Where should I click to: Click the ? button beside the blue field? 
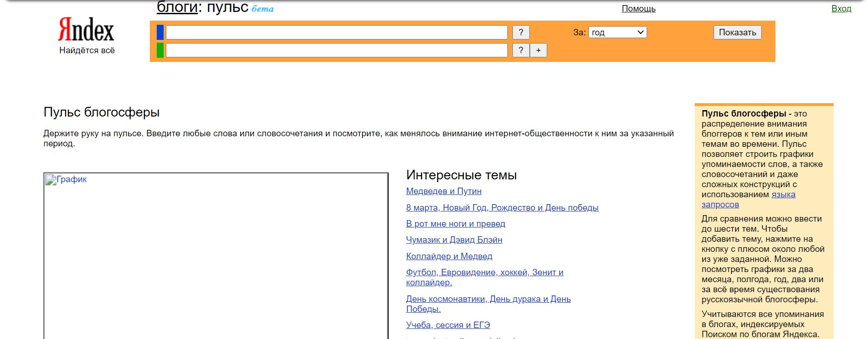521,32
